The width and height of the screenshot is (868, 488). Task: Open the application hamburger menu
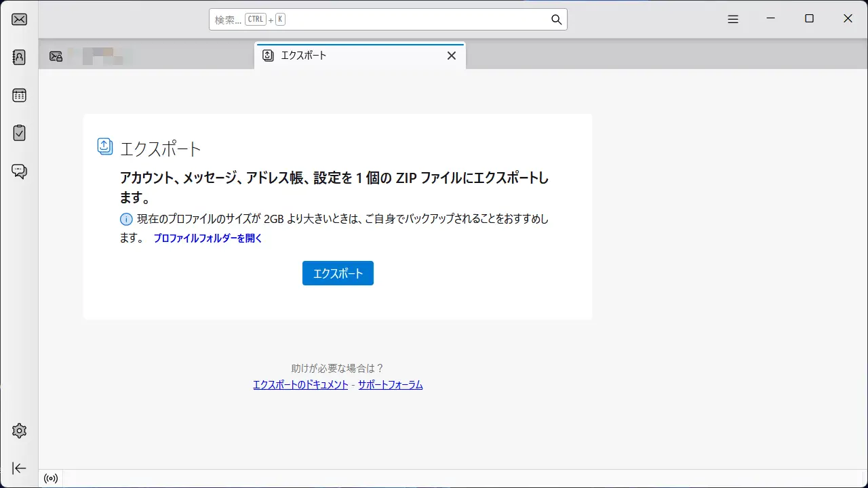[x=732, y=19]
